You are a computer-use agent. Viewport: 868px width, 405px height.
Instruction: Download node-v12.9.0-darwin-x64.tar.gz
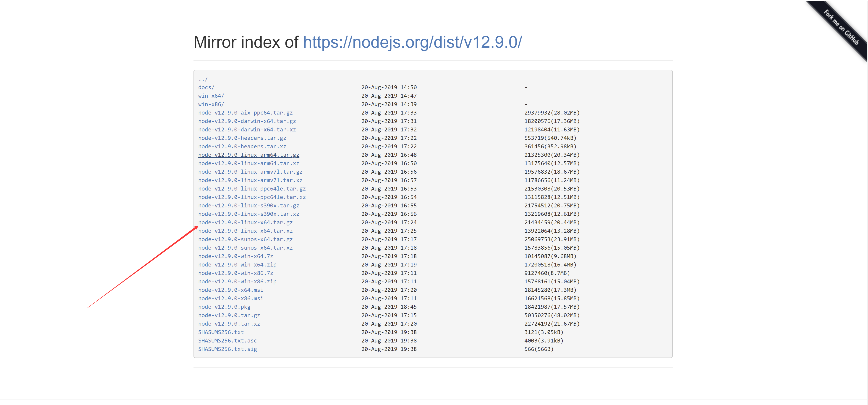pos(247,121)
